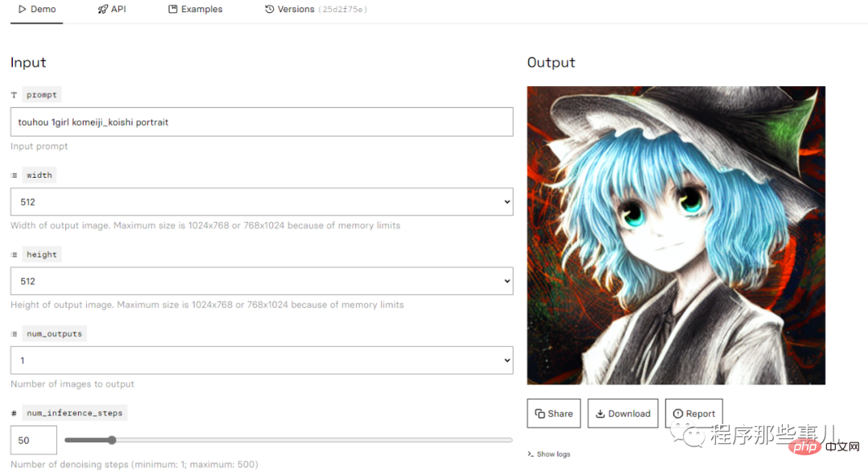Expand the num_outputs dropdown

coord(262,360)
